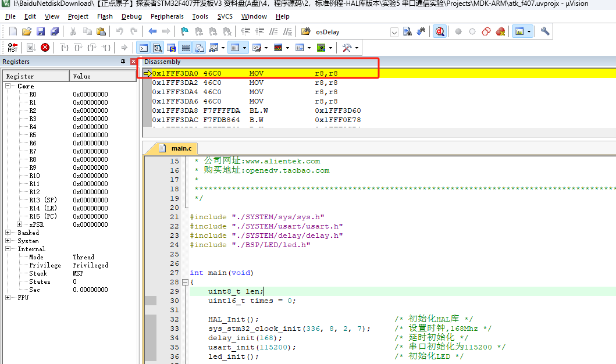Click the Open file folder icon
Viewport: 616px width, 364px height.
(x=27, y=32)
